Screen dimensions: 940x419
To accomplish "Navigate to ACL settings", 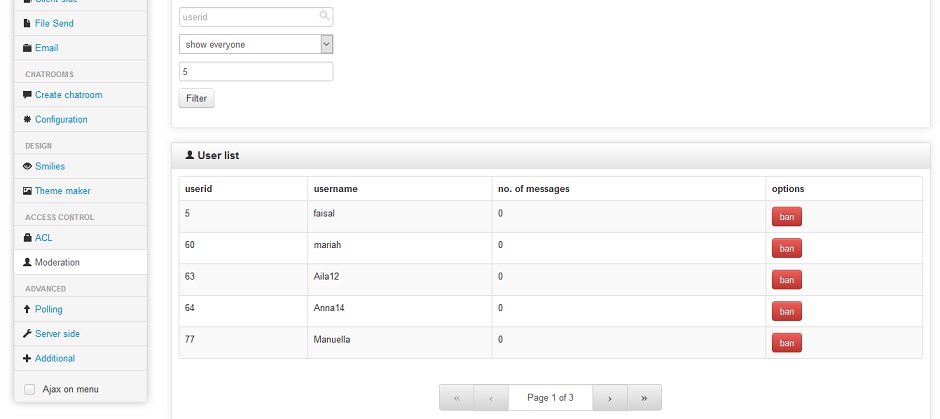I will 43,238.
